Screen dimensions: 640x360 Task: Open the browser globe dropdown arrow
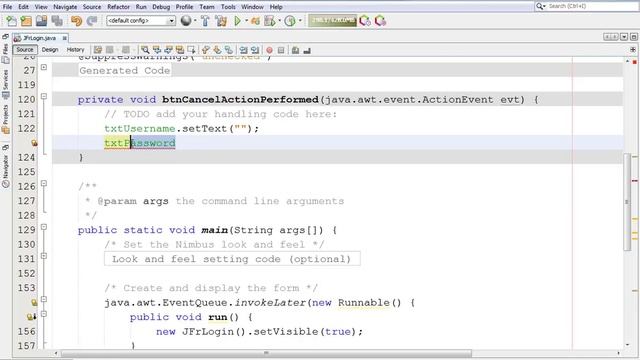point(195,20)
